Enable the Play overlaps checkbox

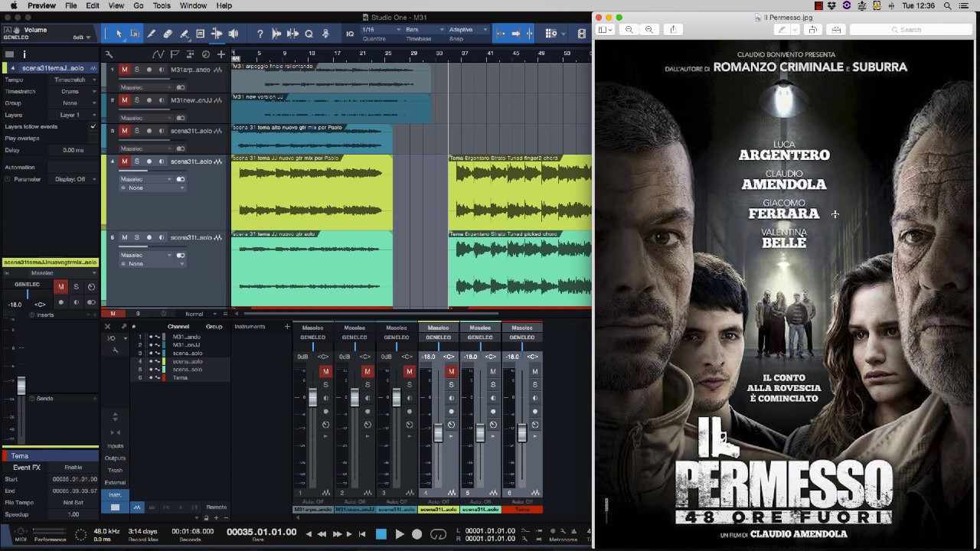tap(93, 138)
